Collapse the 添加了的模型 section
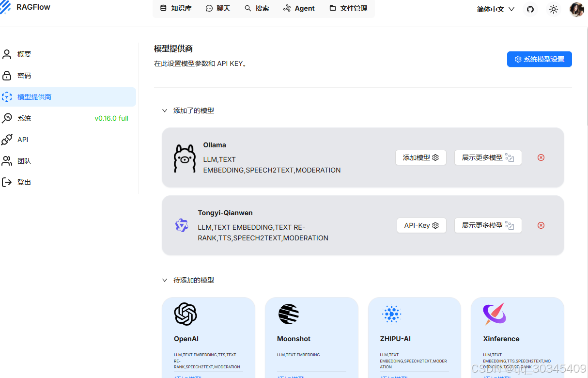 click(165, 110)
